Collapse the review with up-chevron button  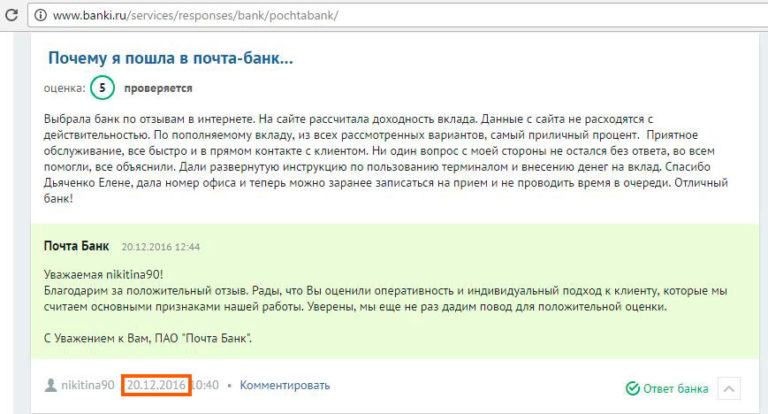pos(729,389)
